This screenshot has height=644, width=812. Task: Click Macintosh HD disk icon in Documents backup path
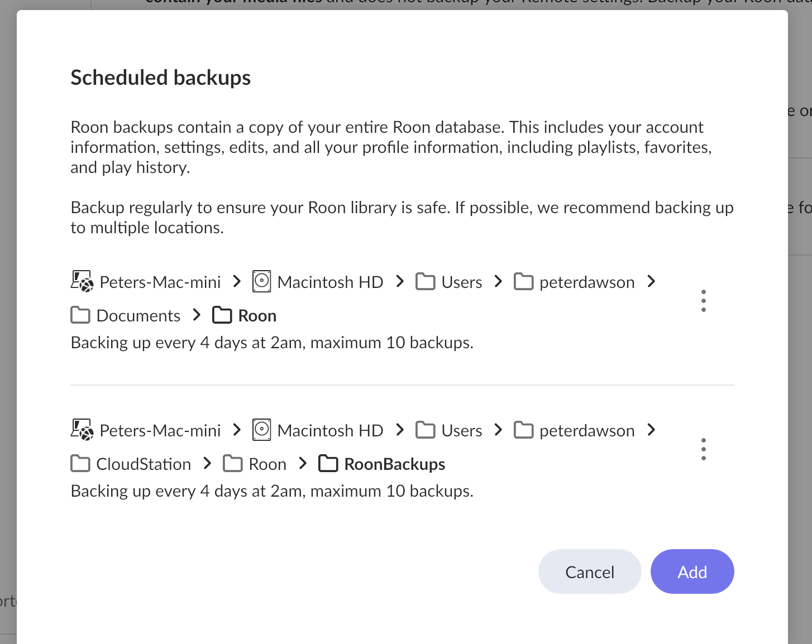[261, 282]
